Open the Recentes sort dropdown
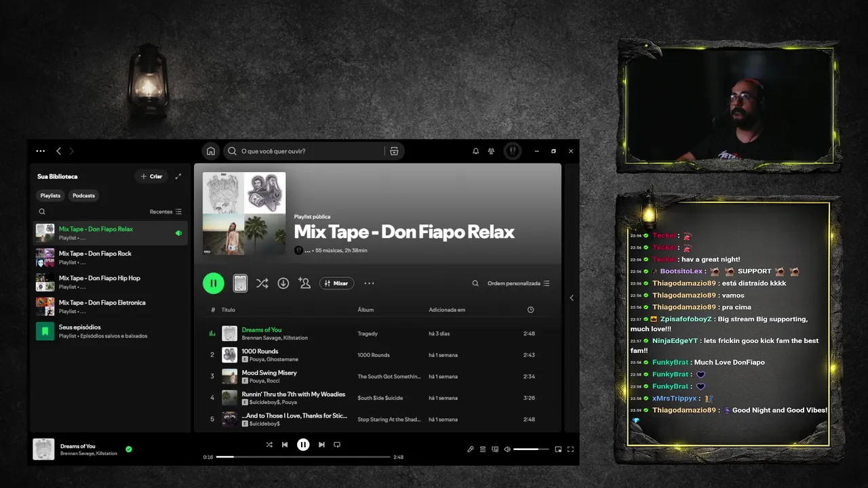The width and height of the screenshot is (868, 488). pyautogui.click(x=165, y=211)
